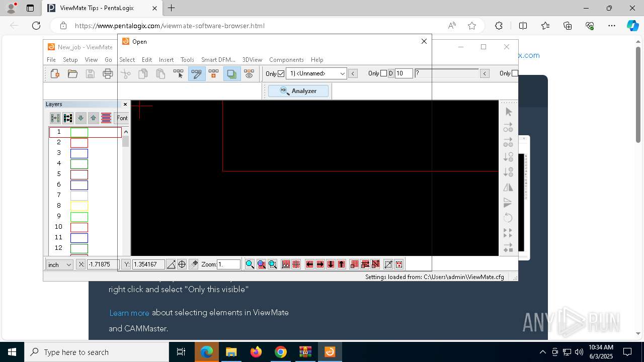The height and width of the screenshot is (362, 644).
Task: Click the zoom-to-grid magnifier icon
Action: [x=261, y=264]
